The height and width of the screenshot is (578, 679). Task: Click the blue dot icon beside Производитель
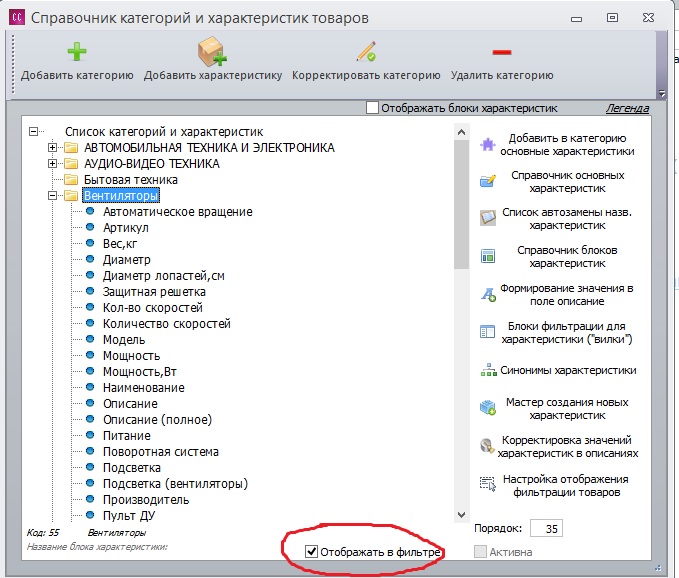(90, 499)
